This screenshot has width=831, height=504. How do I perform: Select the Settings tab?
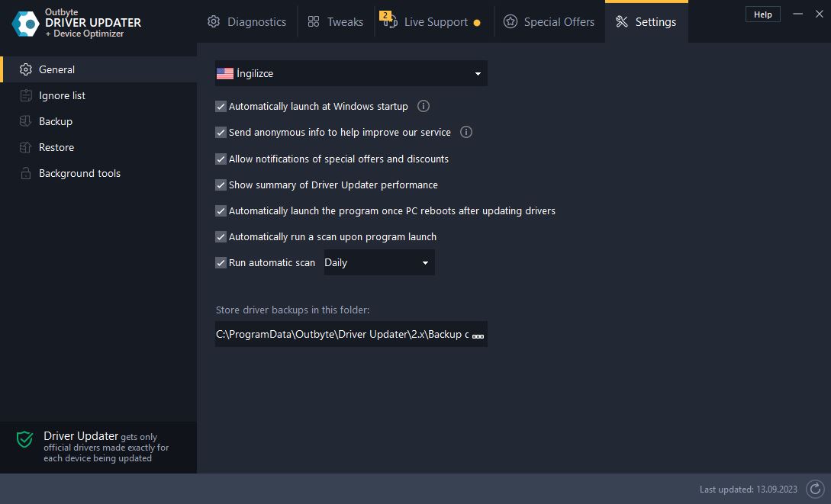click(646, 21)
